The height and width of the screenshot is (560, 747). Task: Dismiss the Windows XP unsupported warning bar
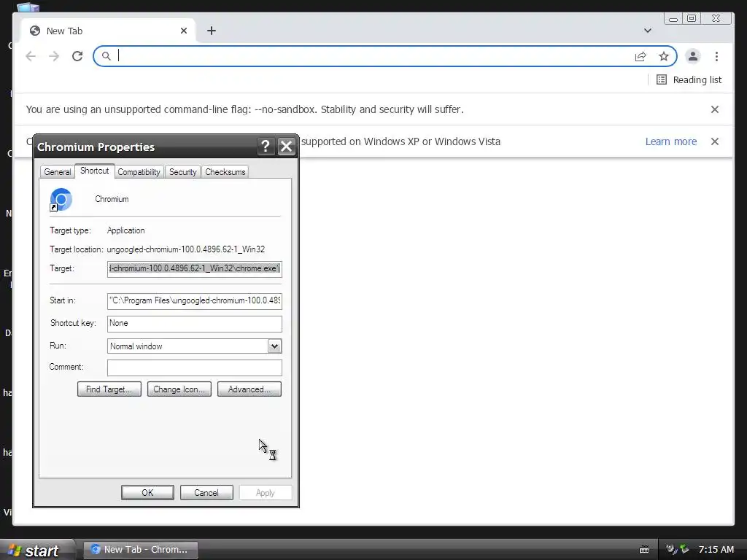coord(715,141)
